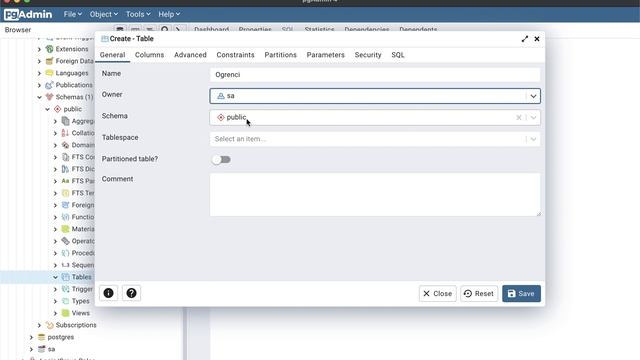Clear the public schema selection
The image size is (640, 360).
(x=519, y=118)
